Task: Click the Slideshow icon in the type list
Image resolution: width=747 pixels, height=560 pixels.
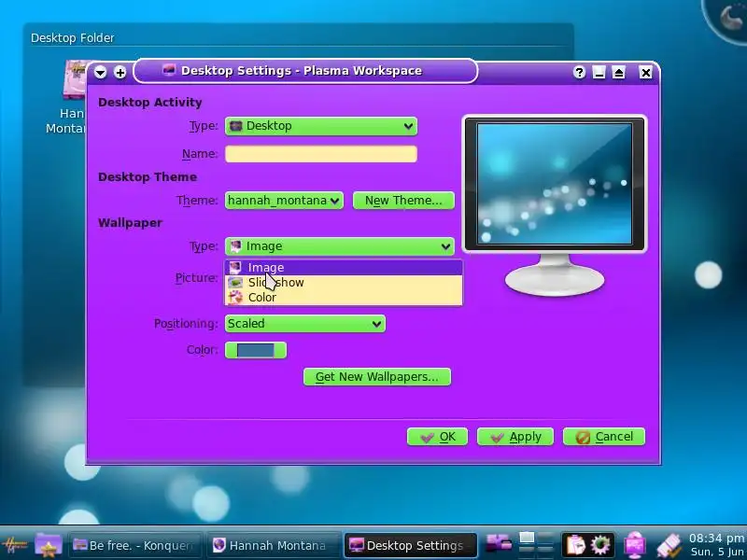Action: (235, 283)
